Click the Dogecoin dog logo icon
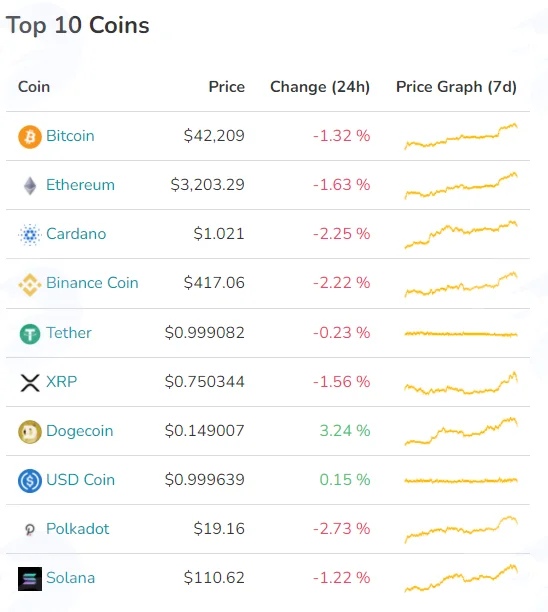The height and width of the screenshot is (612, 548). pos(30,432)
